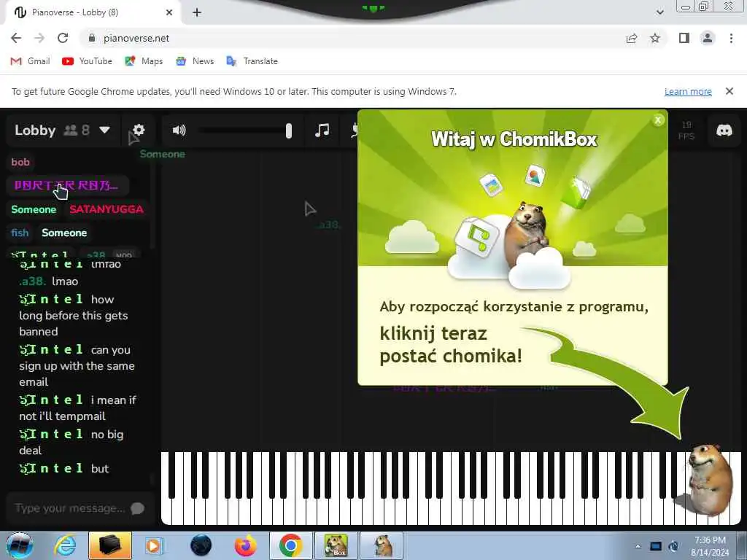Viewport: 747px width, 560px height.
Task: Select user SATANYUGGA in the player list
Action: click(x=107, y=209)
